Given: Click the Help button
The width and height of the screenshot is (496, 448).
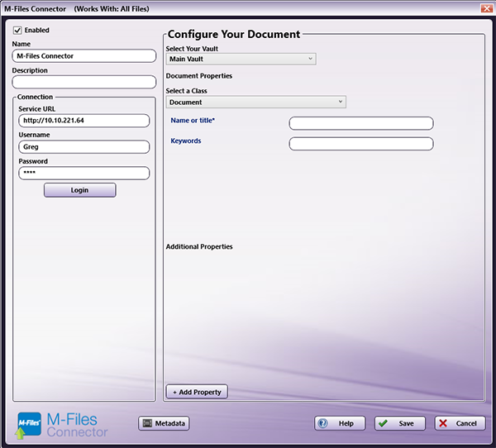Looking at the screenshot, I should tap(340, 423).
